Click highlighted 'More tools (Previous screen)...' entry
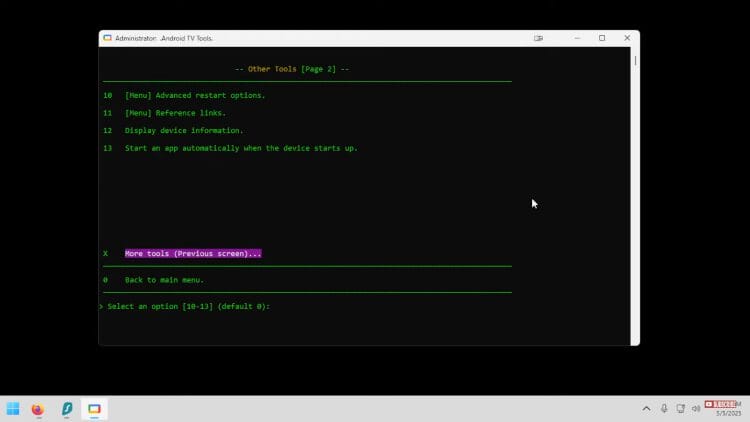Viewport: 750px width, 422px height. point(193,254)
